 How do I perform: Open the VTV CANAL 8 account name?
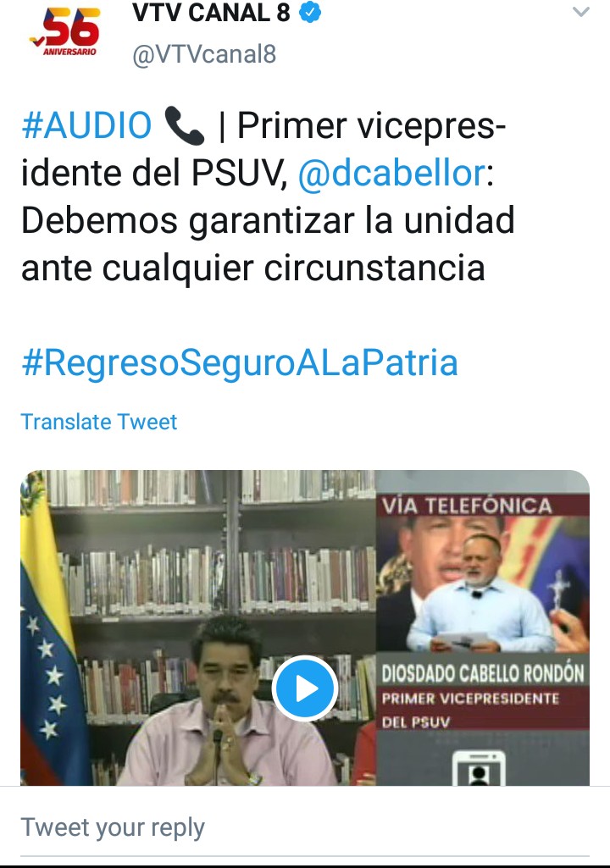211,13
